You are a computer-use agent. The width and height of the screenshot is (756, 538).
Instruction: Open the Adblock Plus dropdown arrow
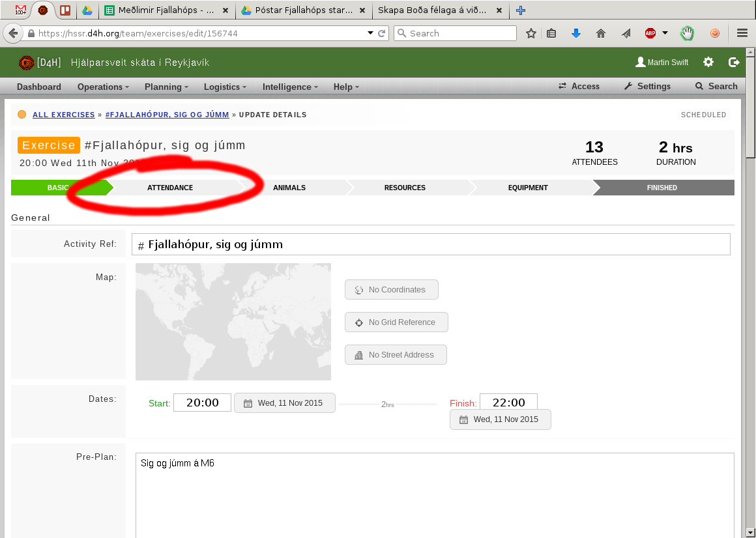tap(665, 33)
